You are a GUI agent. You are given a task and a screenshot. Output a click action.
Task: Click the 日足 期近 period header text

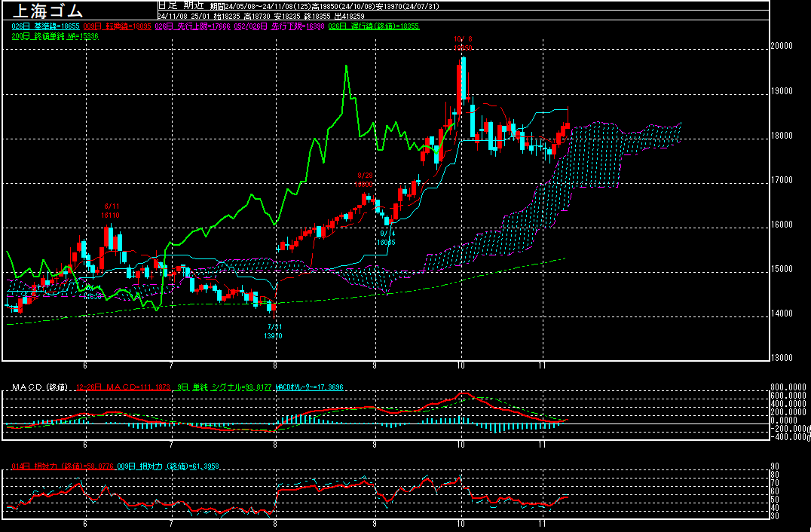[182, 6]
